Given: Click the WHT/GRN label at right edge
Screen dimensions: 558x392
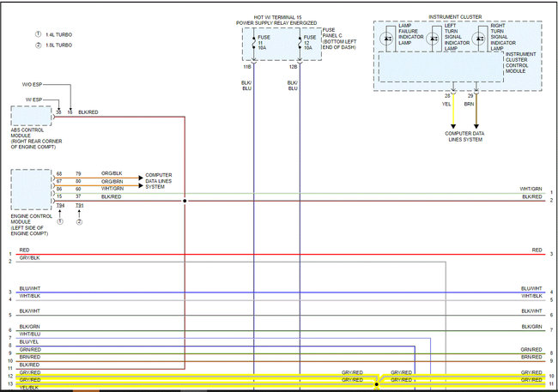Looking at the screenshot, I should [531, 189].
